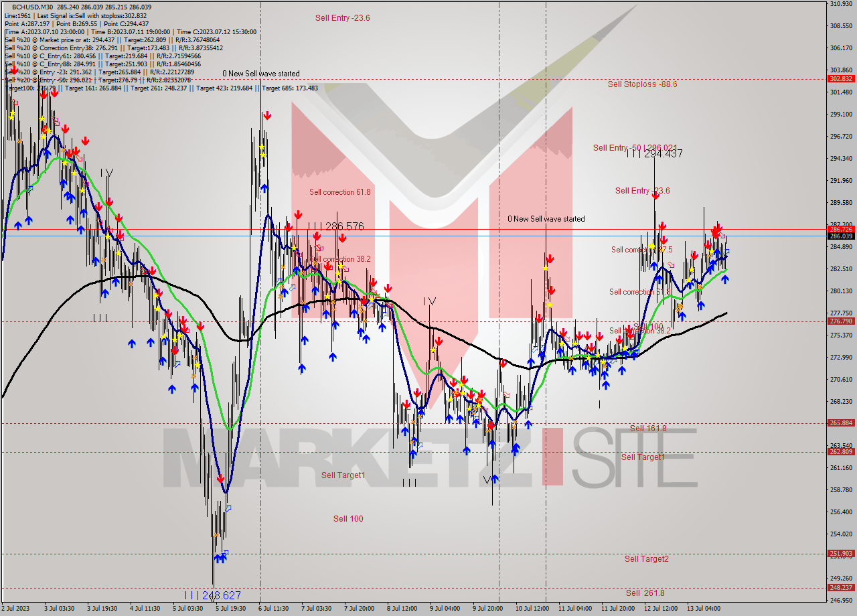Click the 258.780 price axis label
The image size is (857, 616).
[x=841, y=490]
